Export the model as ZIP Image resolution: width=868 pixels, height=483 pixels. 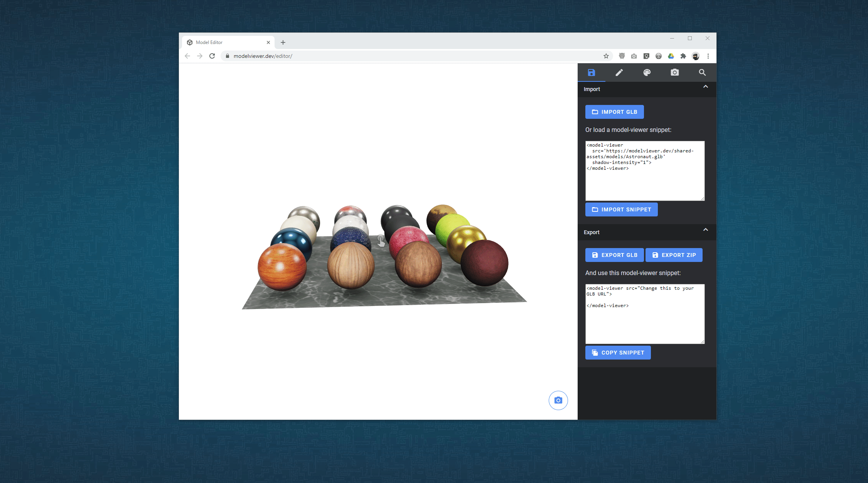674,255
